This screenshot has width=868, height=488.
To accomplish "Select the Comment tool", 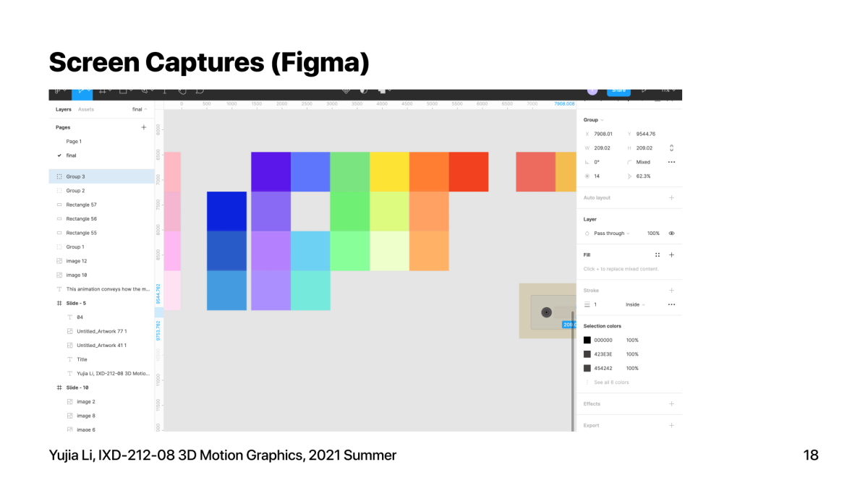I will [200, 92].
